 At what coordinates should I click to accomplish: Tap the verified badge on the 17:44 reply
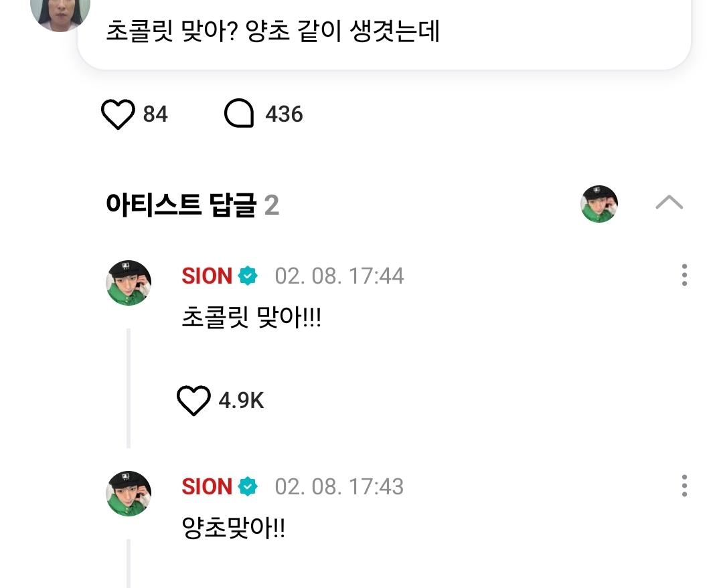pos(248,276)
